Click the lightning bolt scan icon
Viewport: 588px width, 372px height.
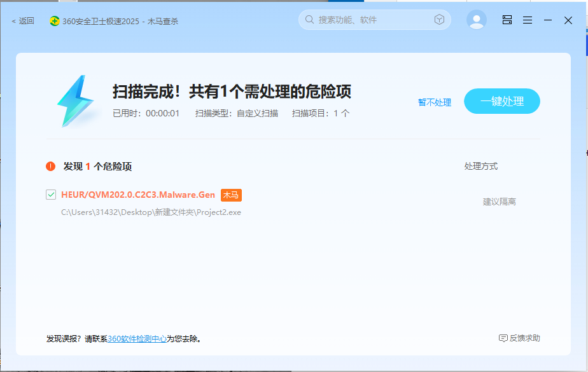coord(76,101)
